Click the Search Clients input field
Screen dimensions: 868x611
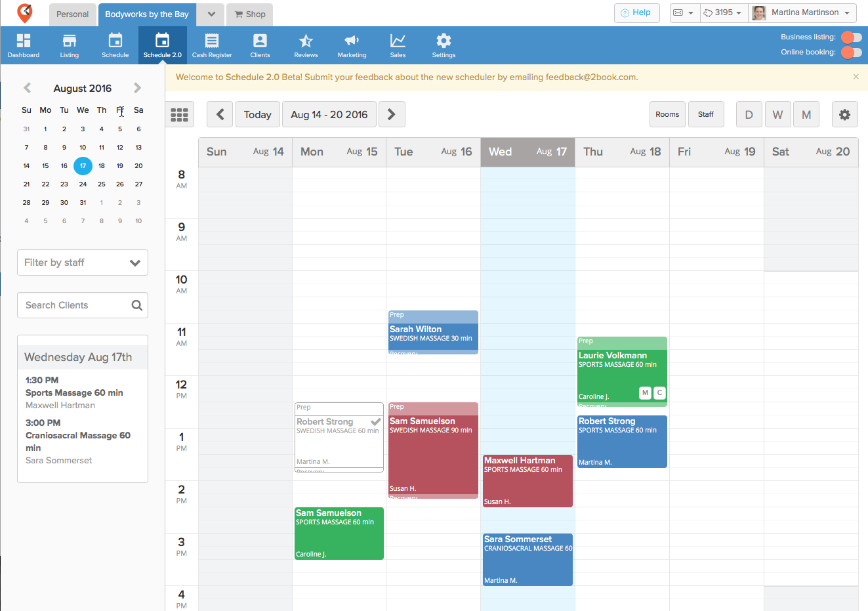tap(75, 305)
